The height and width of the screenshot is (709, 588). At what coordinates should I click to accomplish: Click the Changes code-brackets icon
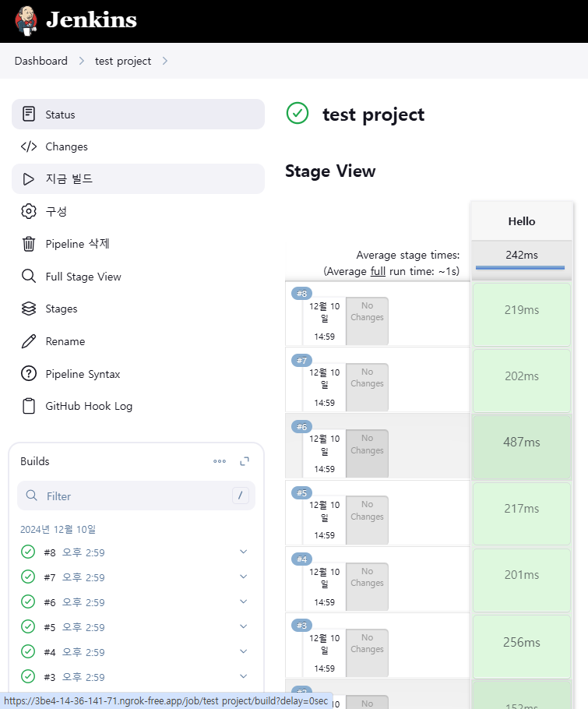click(x=29, y=146)
